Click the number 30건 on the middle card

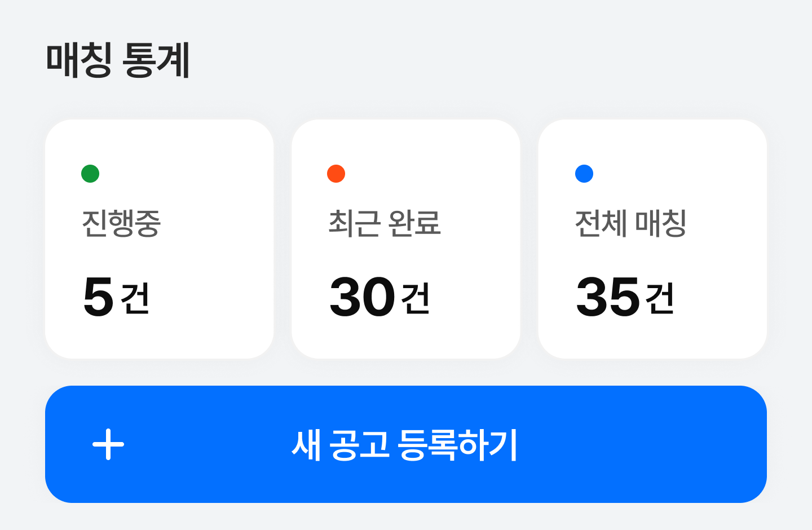[x=380, y=297]
